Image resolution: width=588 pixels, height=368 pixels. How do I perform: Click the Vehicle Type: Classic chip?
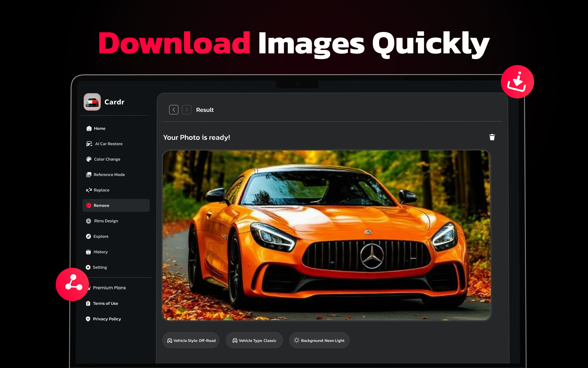(254, 340)
